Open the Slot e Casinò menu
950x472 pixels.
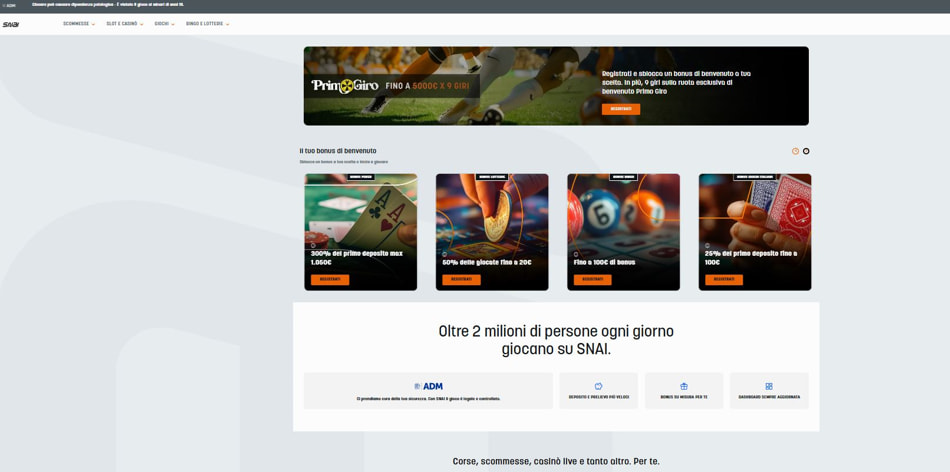122,24
